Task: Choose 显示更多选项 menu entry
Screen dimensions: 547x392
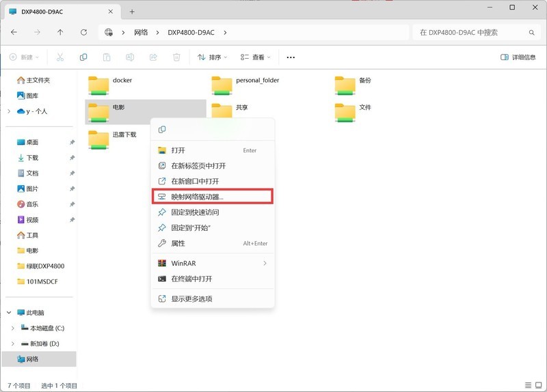Action: 213,298
